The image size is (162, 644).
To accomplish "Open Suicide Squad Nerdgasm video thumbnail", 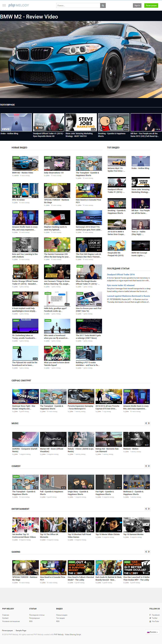I will [x=57, y=353].
